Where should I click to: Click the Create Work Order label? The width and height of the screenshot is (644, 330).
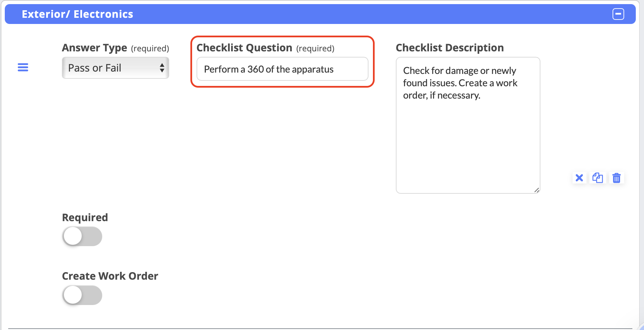[x=110, y=276]
